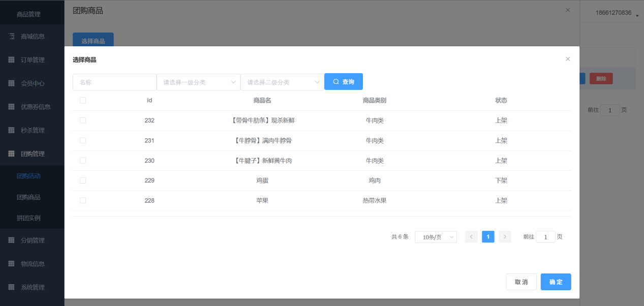Screen dimensions: 644x306
Task: Click the grid icon beside 订单管理
Action: tap(11, 60)
